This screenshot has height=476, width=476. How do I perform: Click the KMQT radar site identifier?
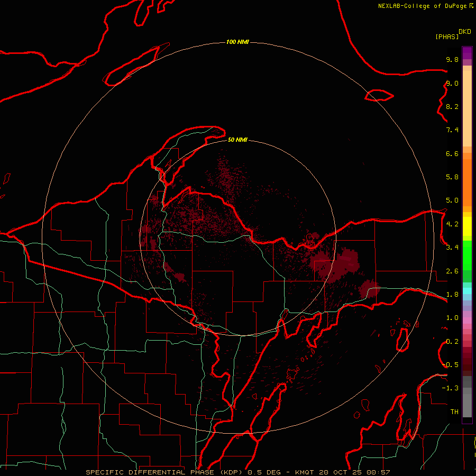coord(304,472)
